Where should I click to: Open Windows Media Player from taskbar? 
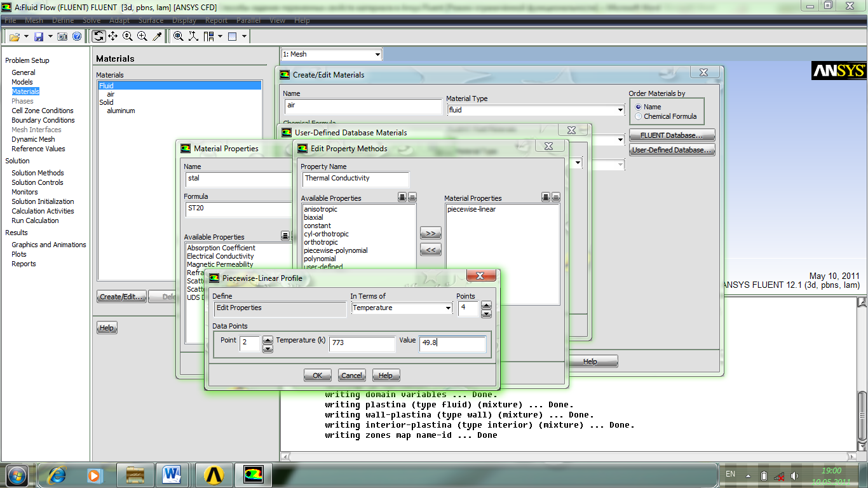pyautogui.click(x=94, y=475)
